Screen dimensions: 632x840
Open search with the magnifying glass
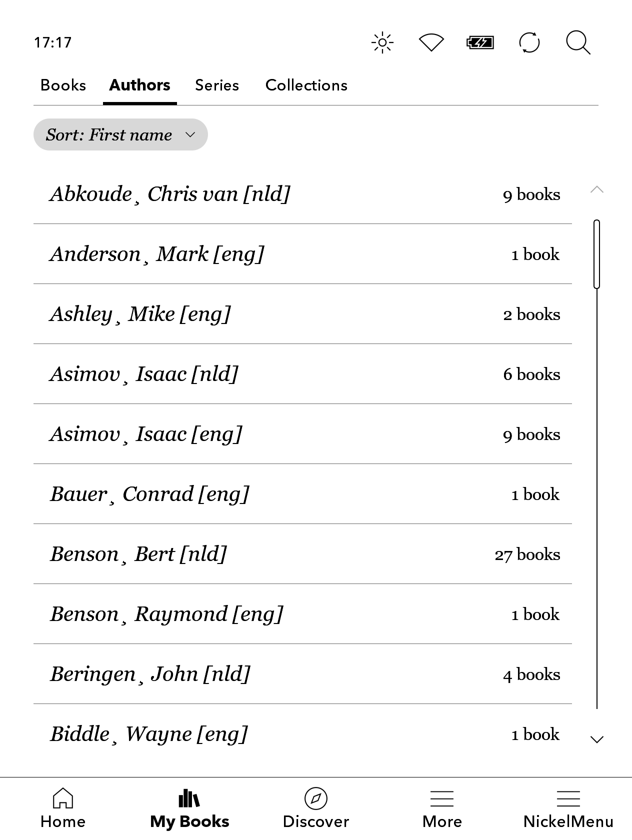[x=578, y=42]
